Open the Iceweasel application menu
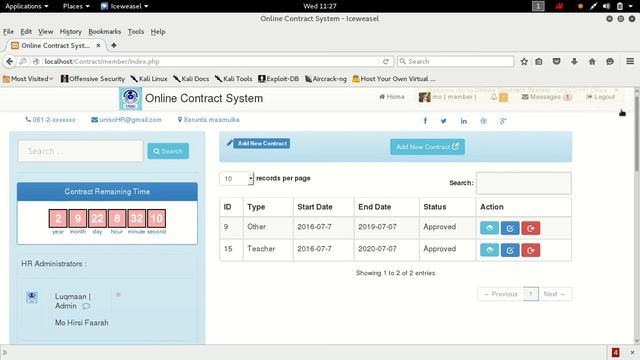The image size is (640, 360). (x=124, y=6)
